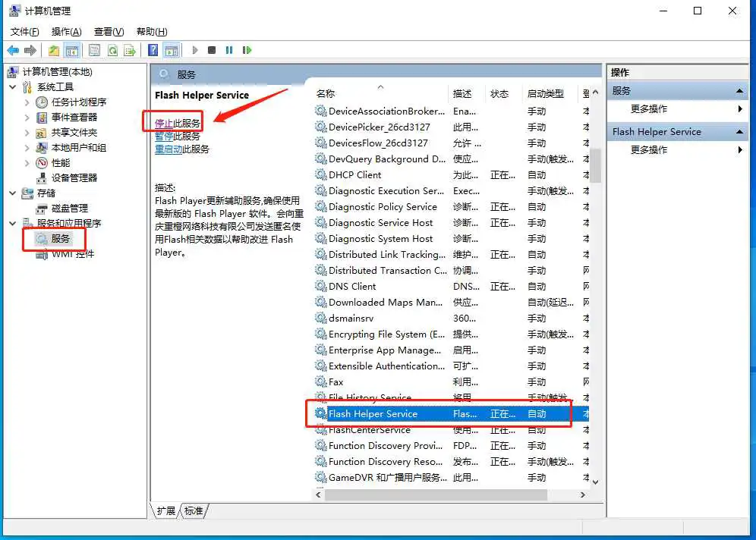Select 事件查看器 in the tree

click(74, 117)
